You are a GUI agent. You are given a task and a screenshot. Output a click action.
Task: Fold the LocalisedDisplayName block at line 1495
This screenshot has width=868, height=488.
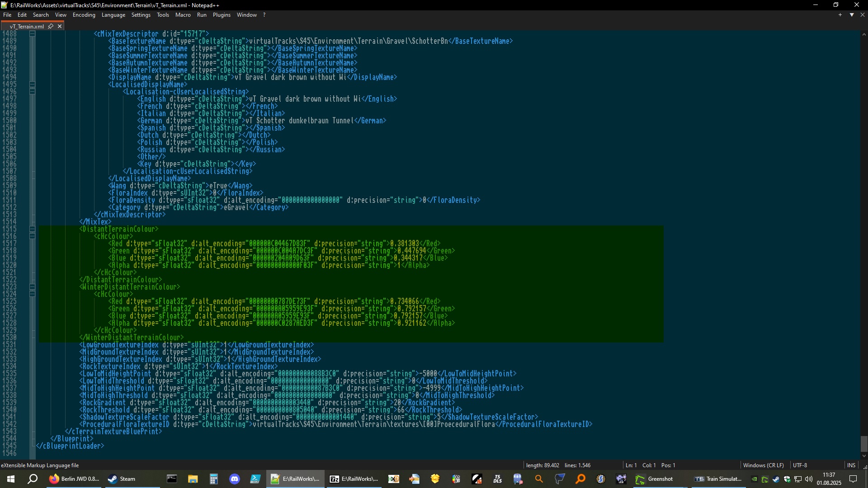point(33,84)
